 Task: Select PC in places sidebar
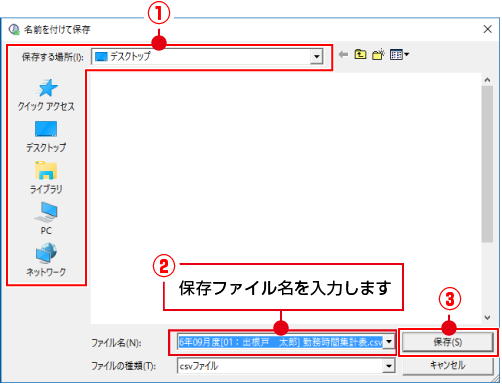point(46,219)
